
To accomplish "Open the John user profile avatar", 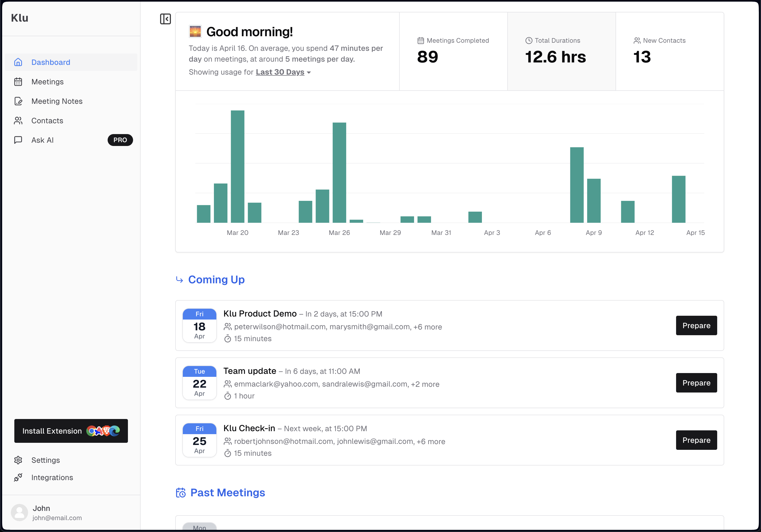I will (19, 513).
